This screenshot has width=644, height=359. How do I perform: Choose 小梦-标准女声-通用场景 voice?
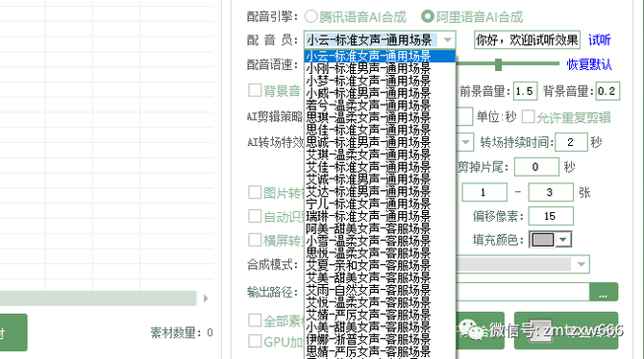tap(380, 81)
